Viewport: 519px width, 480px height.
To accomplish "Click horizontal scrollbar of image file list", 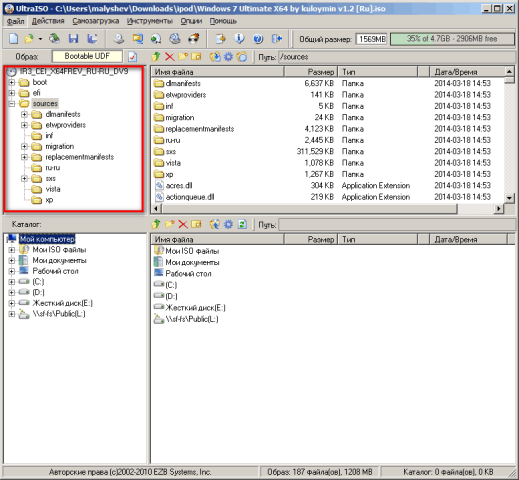I will 309,209.
